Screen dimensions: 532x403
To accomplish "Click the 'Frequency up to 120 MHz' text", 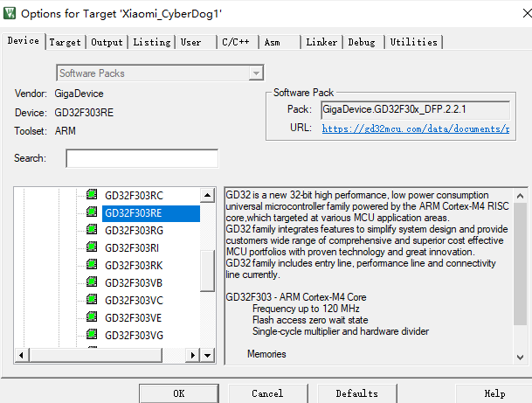I will (x=306, y=309).
